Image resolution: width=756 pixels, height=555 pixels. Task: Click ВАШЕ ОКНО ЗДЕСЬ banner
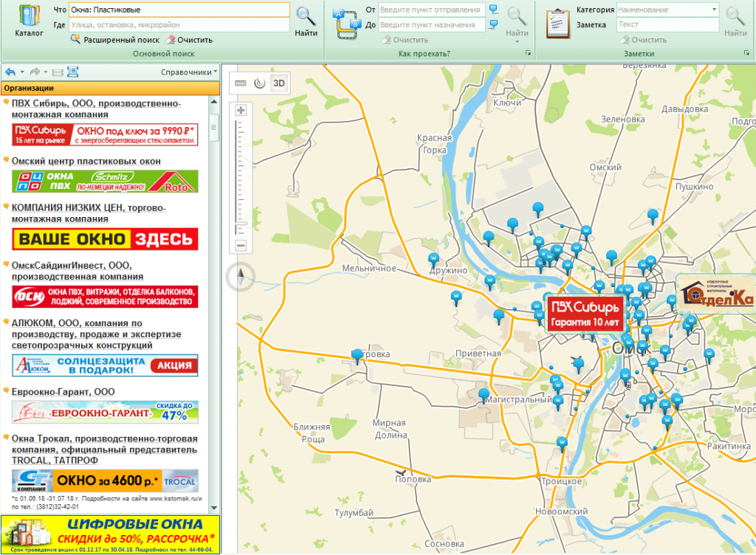click(105, 239)
